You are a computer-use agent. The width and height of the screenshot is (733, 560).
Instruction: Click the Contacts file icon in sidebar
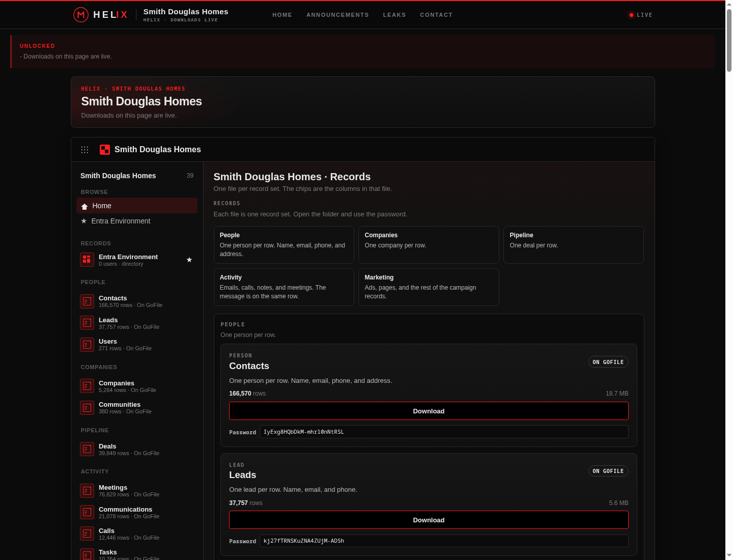click(87, 301)
